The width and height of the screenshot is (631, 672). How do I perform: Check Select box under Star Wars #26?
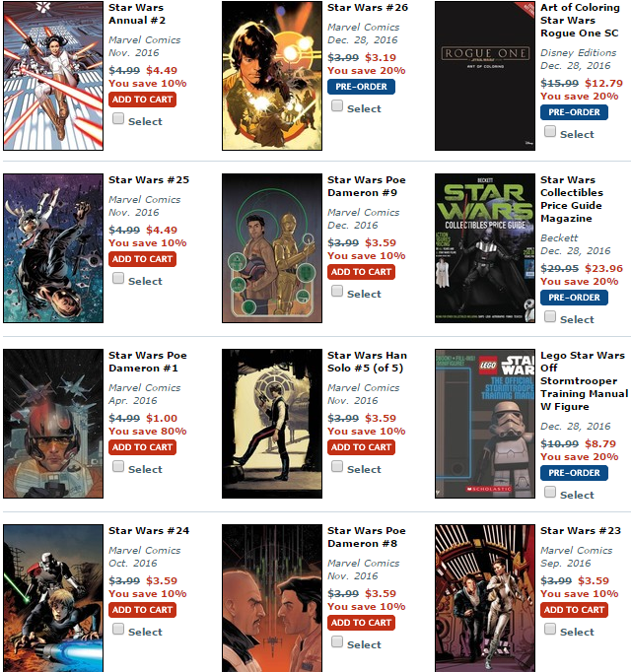click(337, 105)
